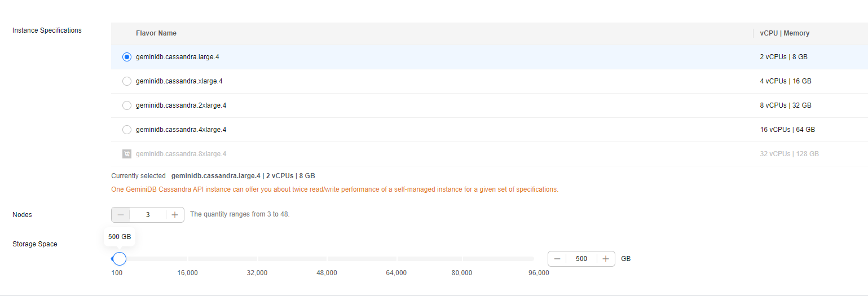868x296 pixels.
Task: Increase node count with the plus button
Action: 175,215
